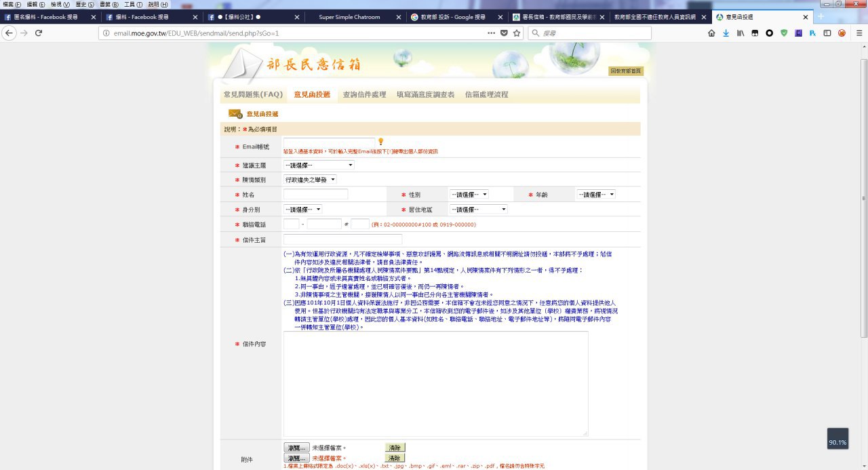Click the 回教育部首頁 link
This screenshot has width=868, height=470.
[x=625, y=71]
